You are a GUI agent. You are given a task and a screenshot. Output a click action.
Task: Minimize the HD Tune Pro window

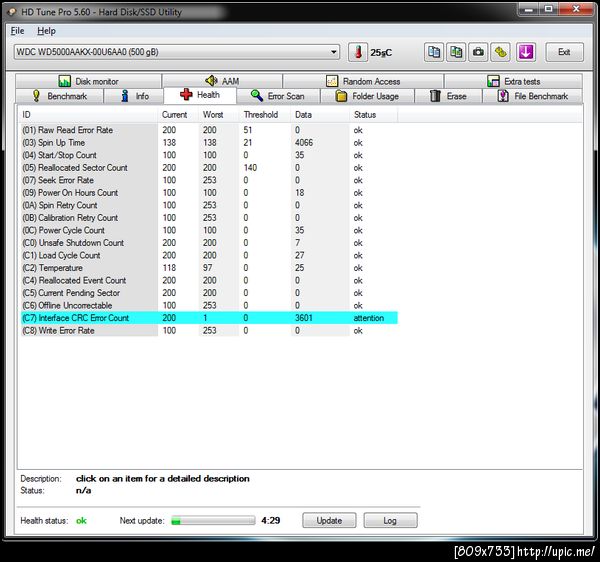click(529, 9)
